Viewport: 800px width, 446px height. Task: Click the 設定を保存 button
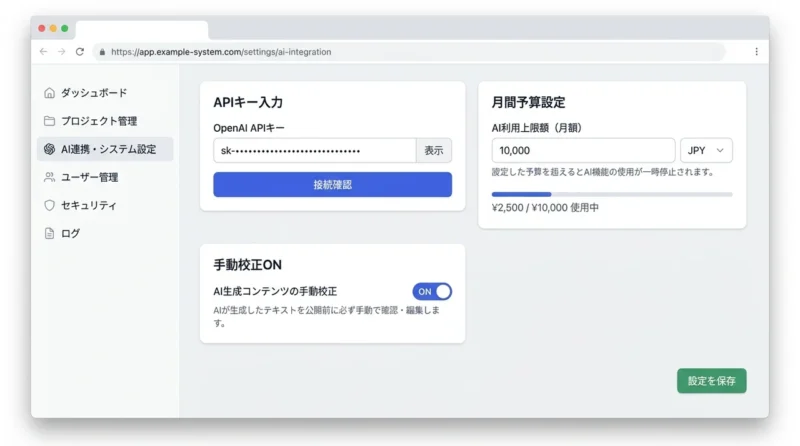tap(712, 381)
